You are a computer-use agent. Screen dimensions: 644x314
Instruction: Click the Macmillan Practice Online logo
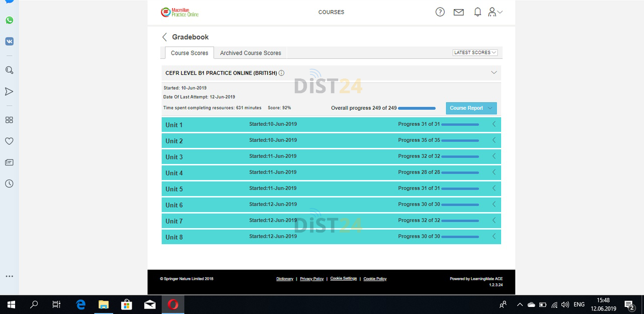pyautogui.click(x=179, y=12)
